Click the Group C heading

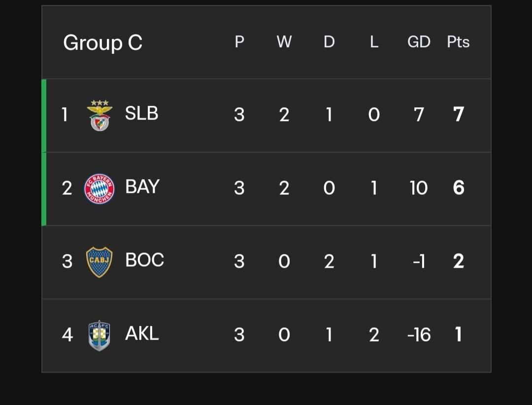click(102, 43)
